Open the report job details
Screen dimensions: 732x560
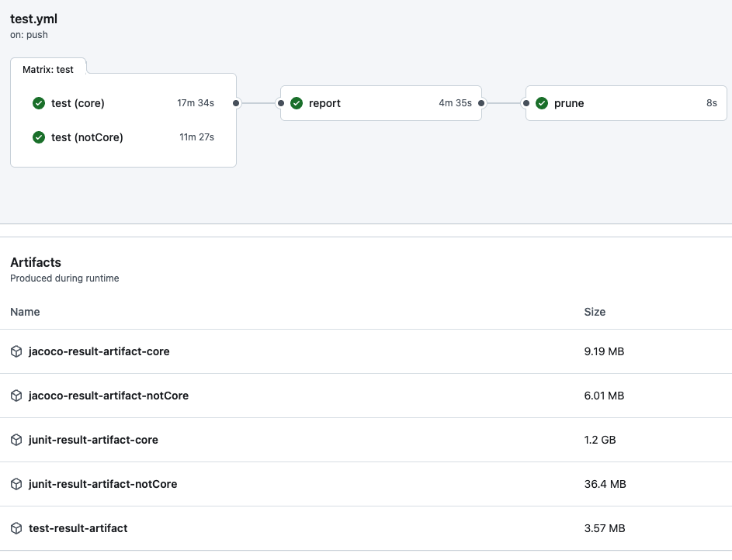tap(324, 103)
